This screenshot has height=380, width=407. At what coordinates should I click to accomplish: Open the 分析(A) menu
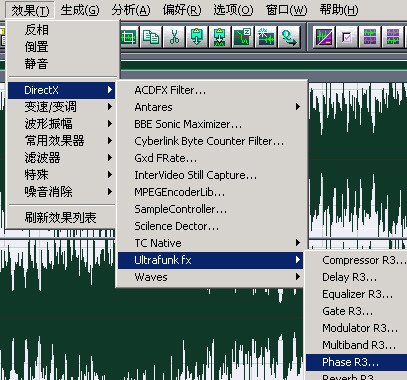(131, 10)
